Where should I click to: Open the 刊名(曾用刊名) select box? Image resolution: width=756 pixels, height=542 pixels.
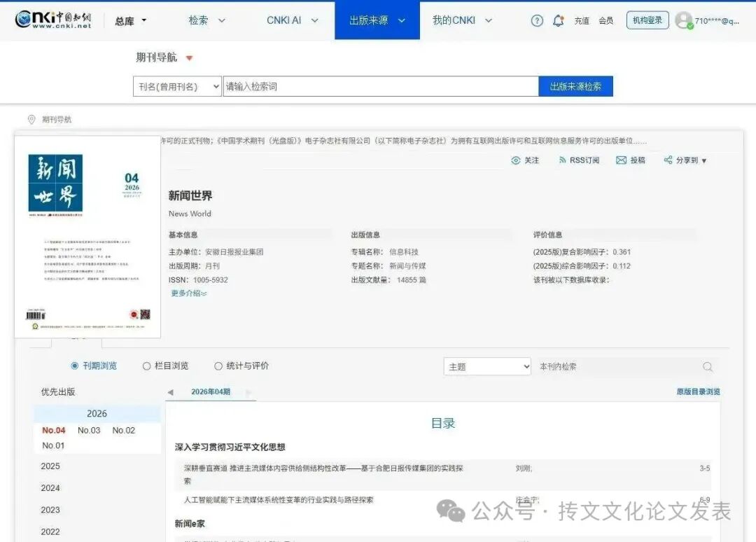[177, 86]
